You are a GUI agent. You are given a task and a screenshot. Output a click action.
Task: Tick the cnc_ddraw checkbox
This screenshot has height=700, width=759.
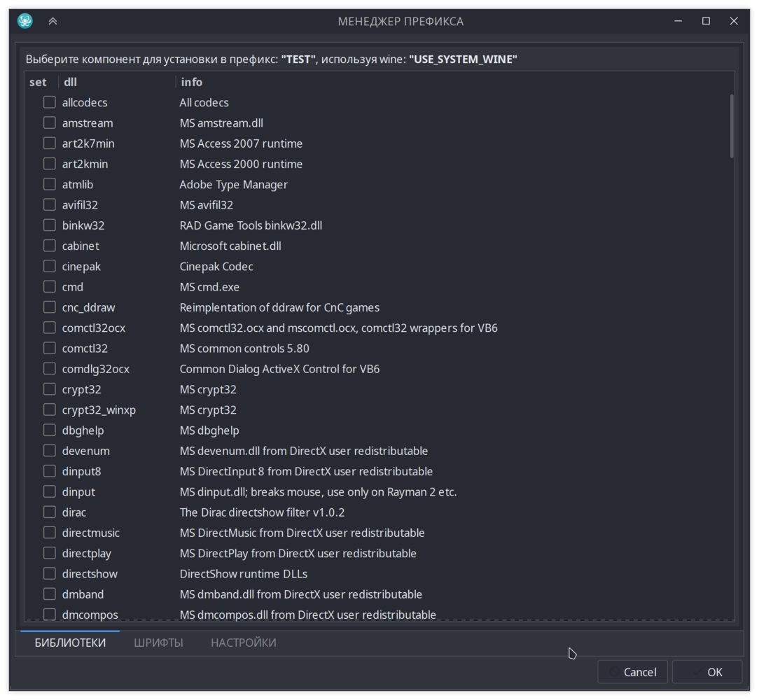[50, 307]
